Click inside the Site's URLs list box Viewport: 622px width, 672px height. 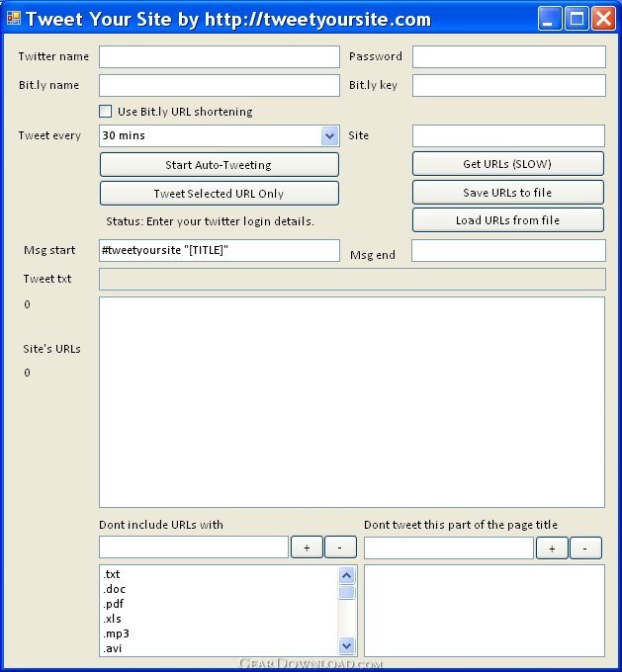(352, 402)
